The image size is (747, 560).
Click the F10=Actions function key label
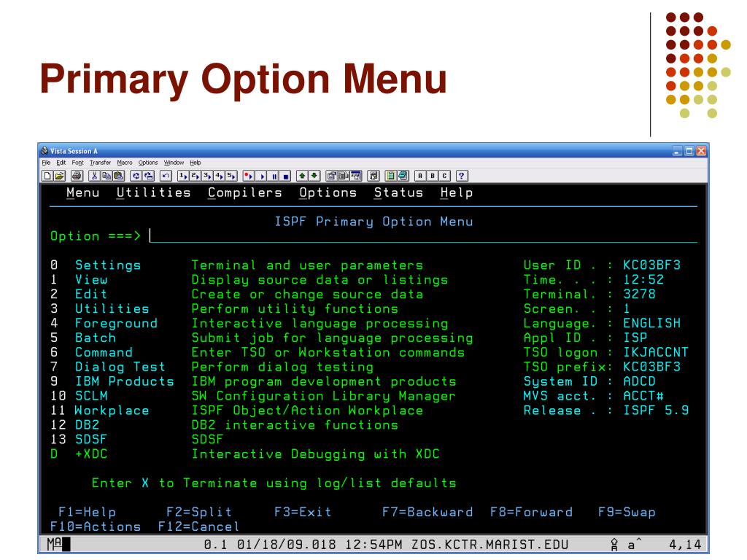click(x=96, y=526)
